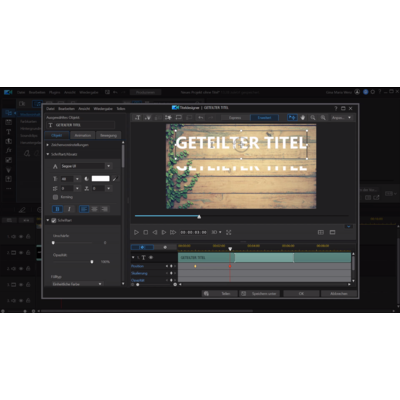Switch to the Objekt tab

point(57,135)
